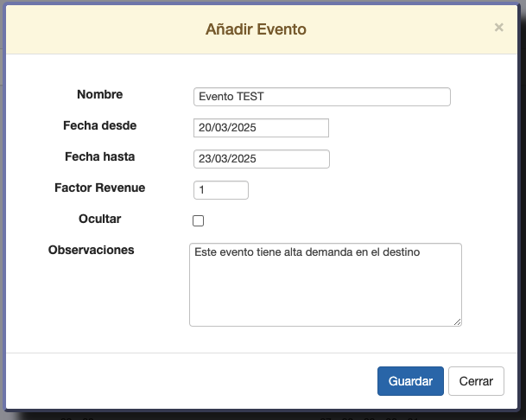Click inside the Observaciones text area

pos(326,284)
